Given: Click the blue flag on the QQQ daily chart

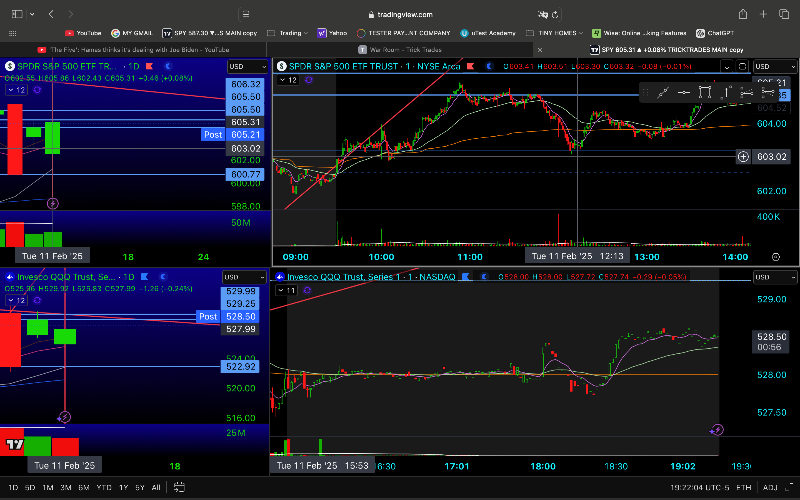Looking at the screenshot, I should [x=144, y=277].
